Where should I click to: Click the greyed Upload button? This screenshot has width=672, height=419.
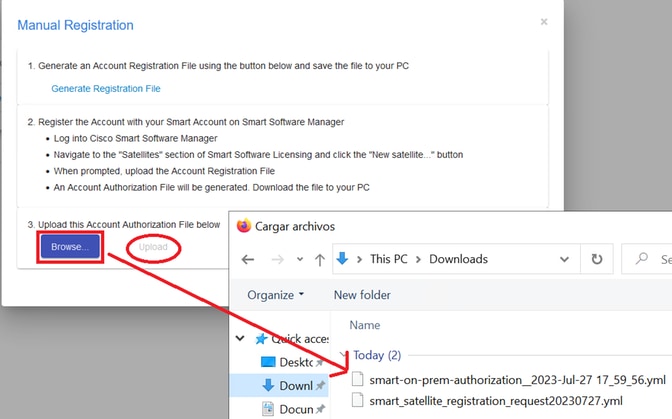tap(153, 247)
